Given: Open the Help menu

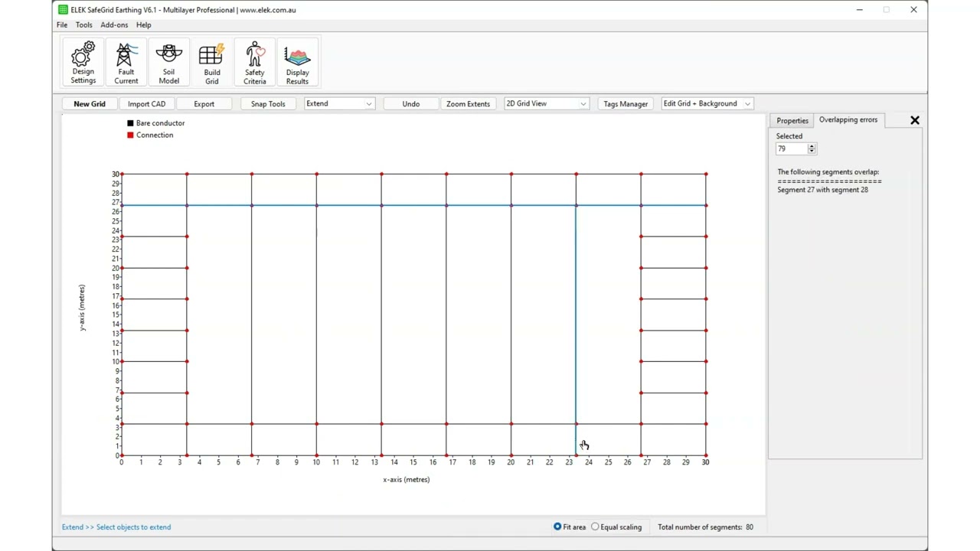Looking at the screenshot, I should (x=144, y=24).
